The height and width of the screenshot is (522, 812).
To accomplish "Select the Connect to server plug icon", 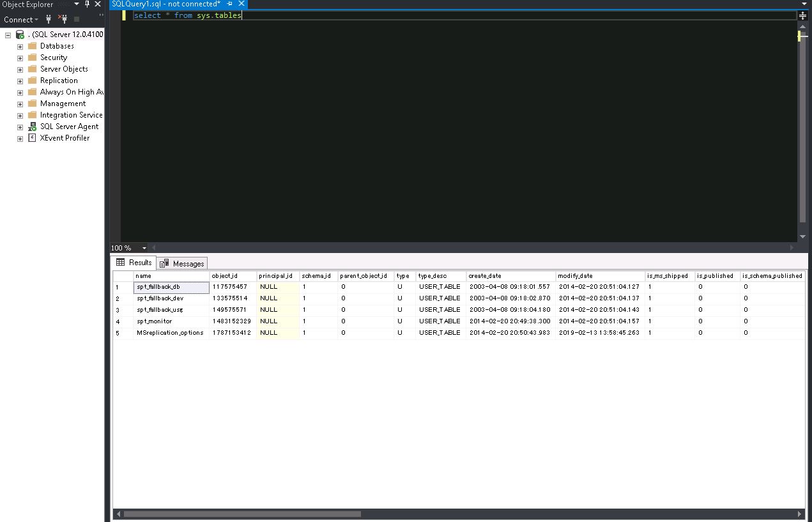I will [48, 19].
